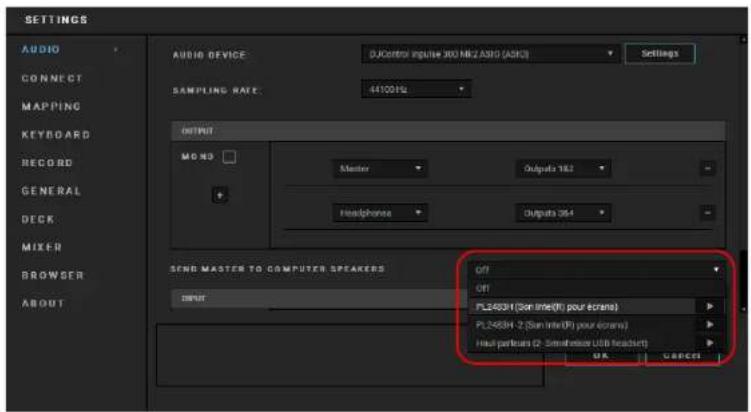Click the Audio Device label
Image resolution: width=751 pixels, height=412 pixels.
[x=209, y=55]
